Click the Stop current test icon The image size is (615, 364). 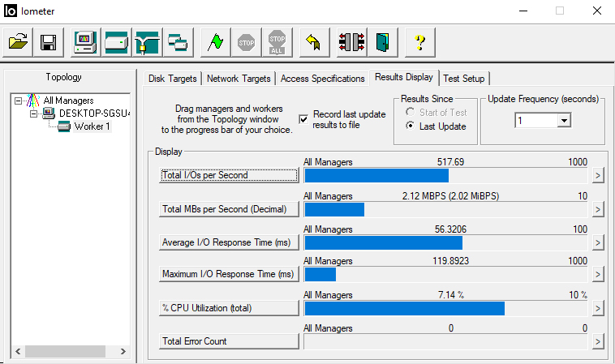tap(247, 42)
